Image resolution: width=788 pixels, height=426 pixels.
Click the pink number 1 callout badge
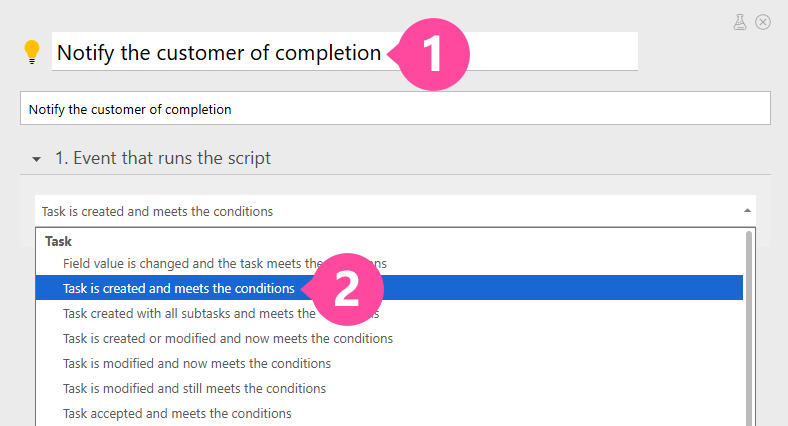(434, 55)
